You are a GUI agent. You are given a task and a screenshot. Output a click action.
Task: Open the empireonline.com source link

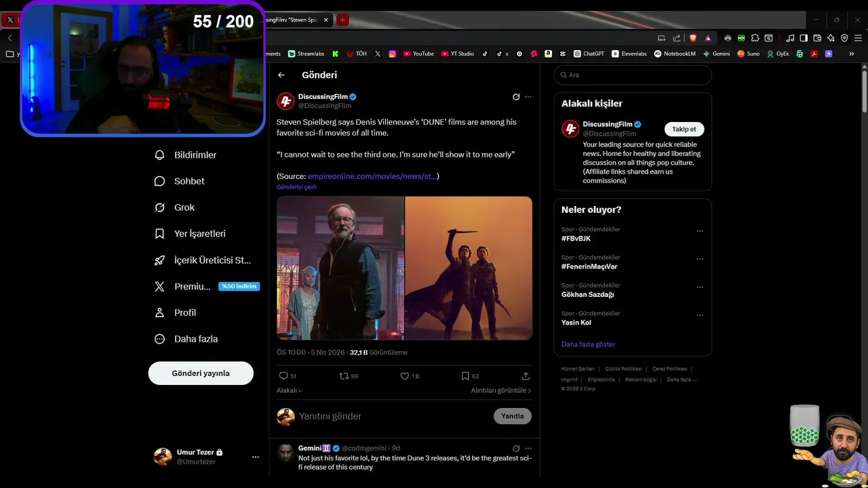(x=372, y=176)
